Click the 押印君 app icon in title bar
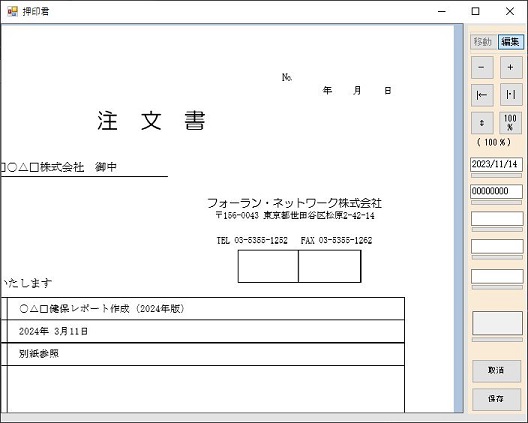The height and width of the screenshot is (423, 528). point(12,11)
